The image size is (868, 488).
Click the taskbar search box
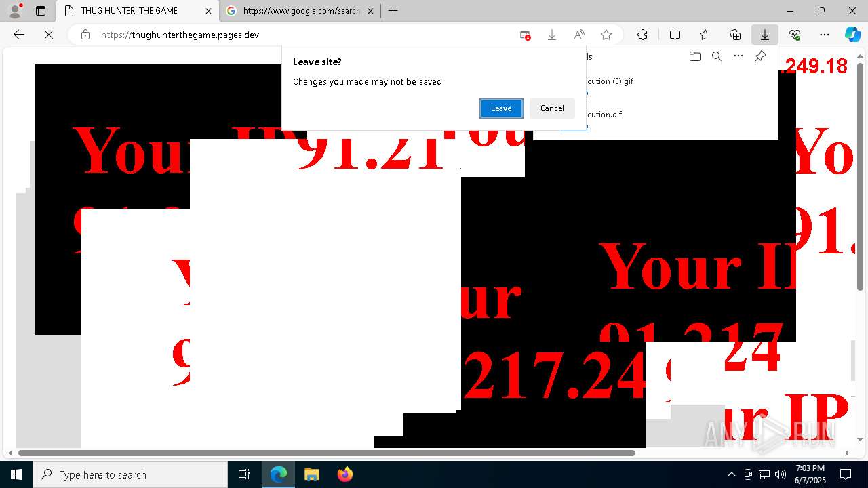[130, 474]
